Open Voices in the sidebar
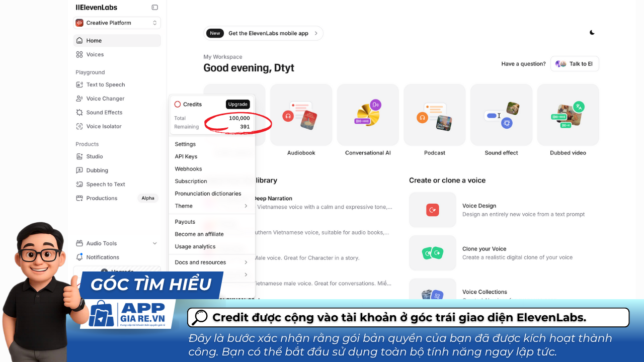Screen dimensions: 644x362 (117, 54)
